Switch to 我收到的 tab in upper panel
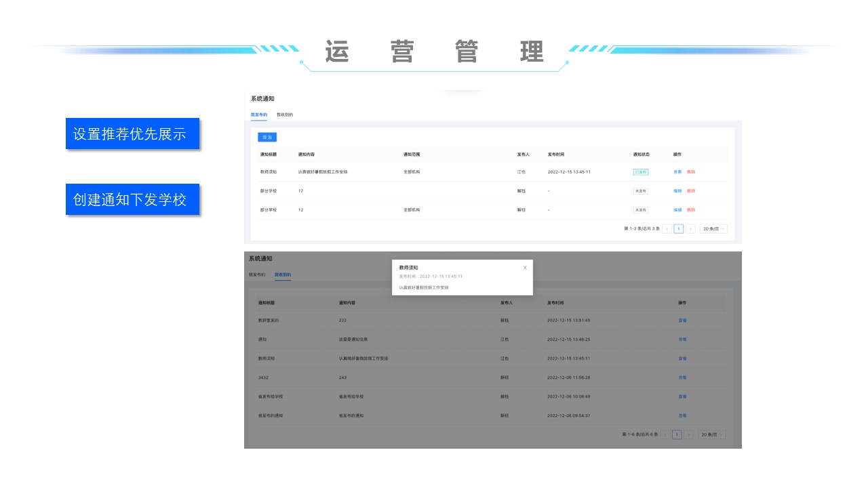 point(285,115)
